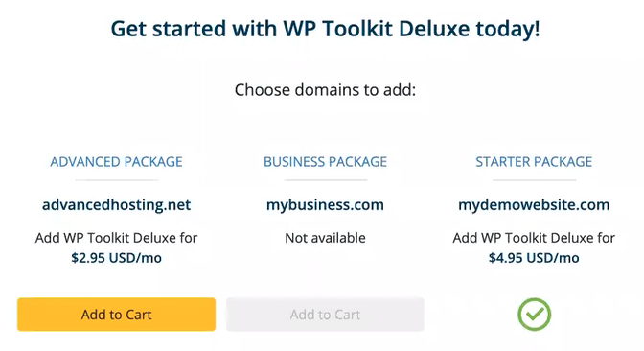
Task: Click the 'Choose domains to add:' label
Action: tap(325, 89)
